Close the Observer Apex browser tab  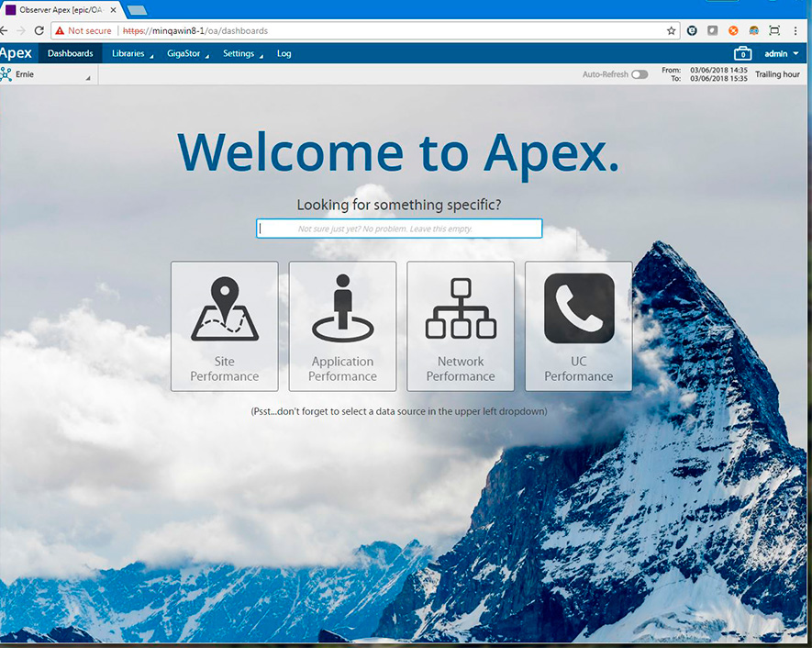point(114,10)
